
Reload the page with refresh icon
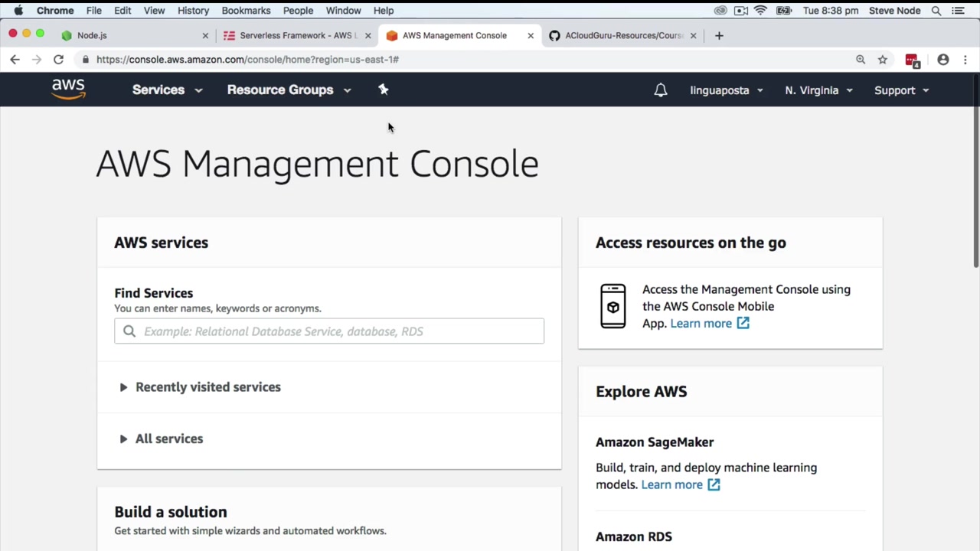(x=58, y=60)
